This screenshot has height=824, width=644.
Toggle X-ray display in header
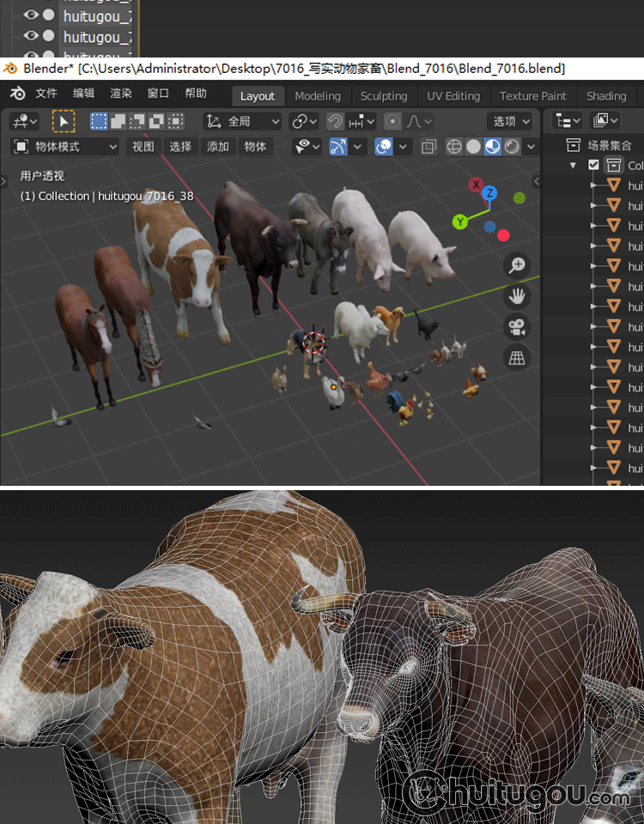[x=428, y=147]
